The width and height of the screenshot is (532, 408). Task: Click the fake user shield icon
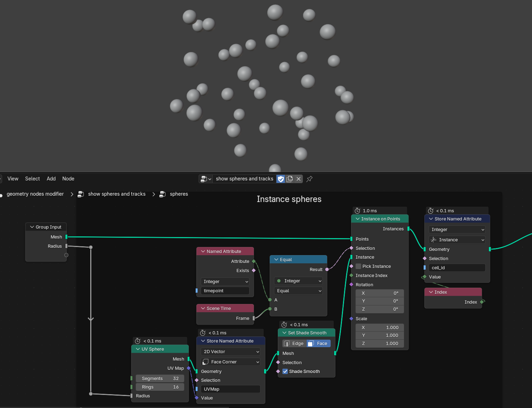281,179
